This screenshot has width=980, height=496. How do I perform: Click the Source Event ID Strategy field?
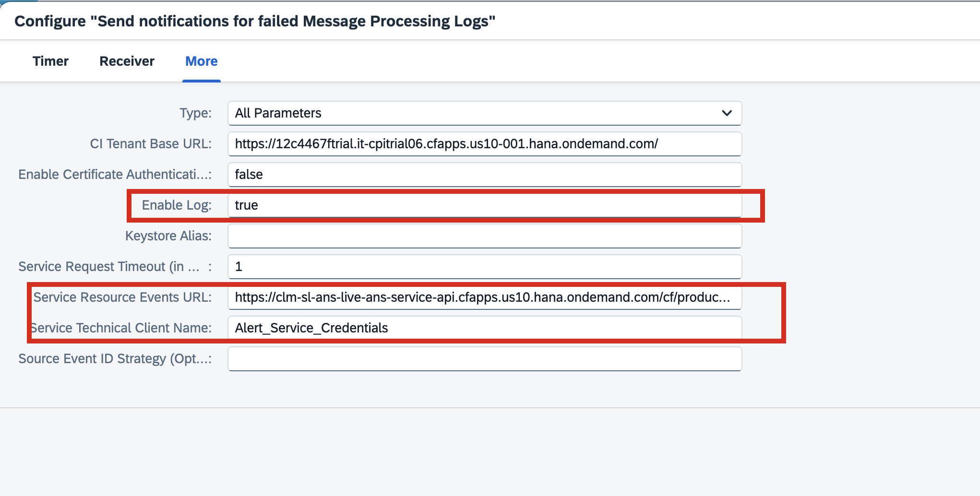(484, 358)
